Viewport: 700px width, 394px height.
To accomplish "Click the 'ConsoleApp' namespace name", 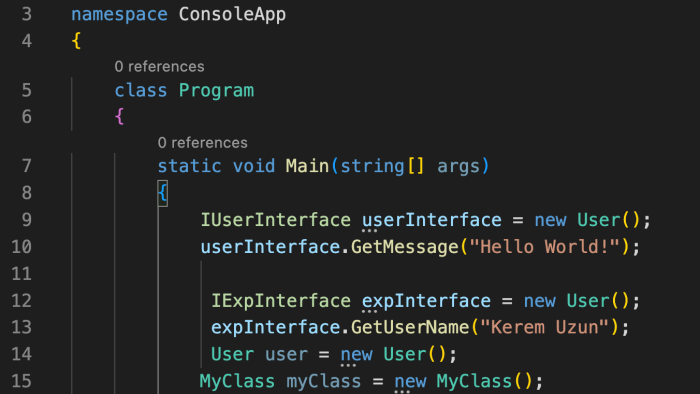I will (x=232, y=14).
